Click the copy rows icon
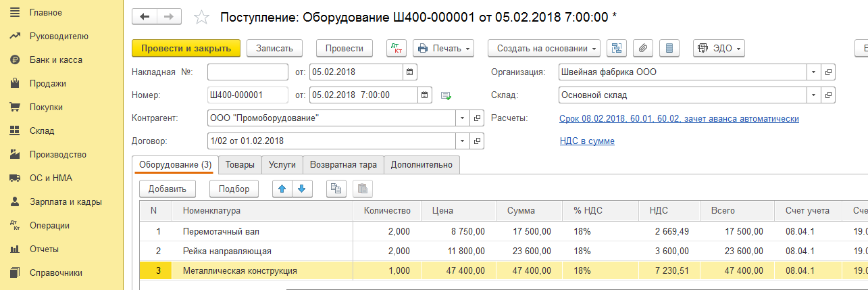 click(336, 189)
